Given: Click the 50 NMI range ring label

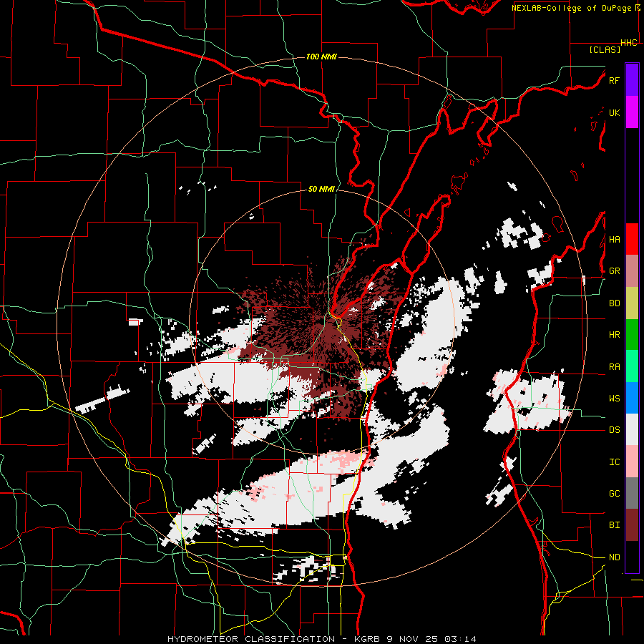Looking at the screenshot, I should tap(321, 190).
